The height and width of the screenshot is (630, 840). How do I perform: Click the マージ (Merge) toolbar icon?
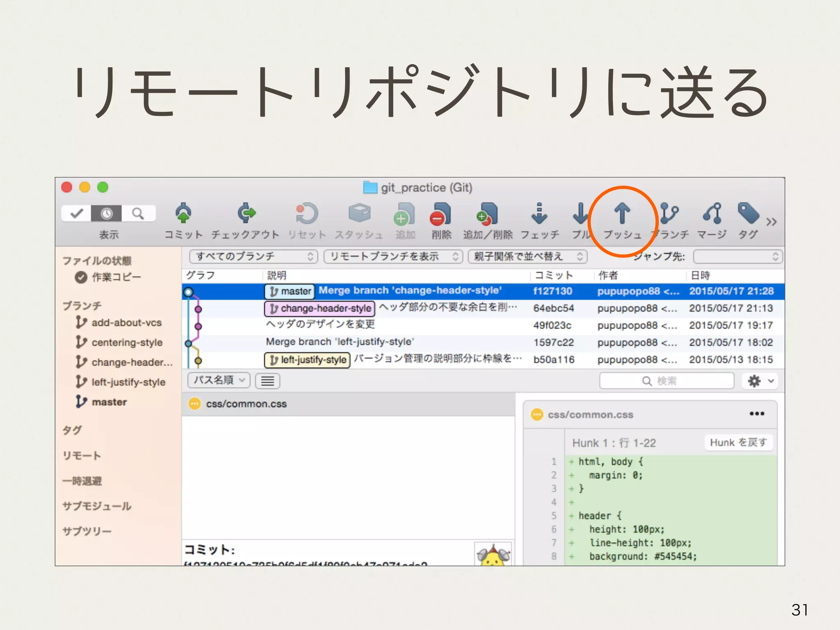point(712,214)
